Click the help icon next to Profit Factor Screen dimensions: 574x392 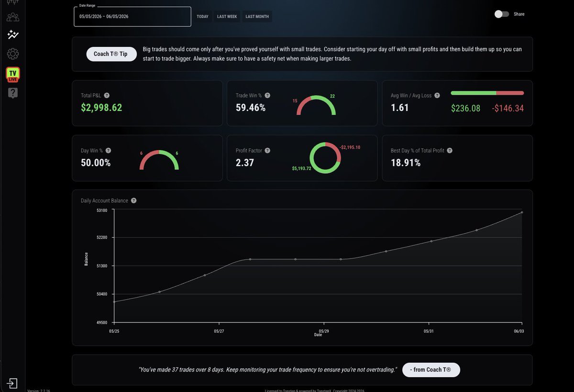pyautogui.click(x=267, y=151)
